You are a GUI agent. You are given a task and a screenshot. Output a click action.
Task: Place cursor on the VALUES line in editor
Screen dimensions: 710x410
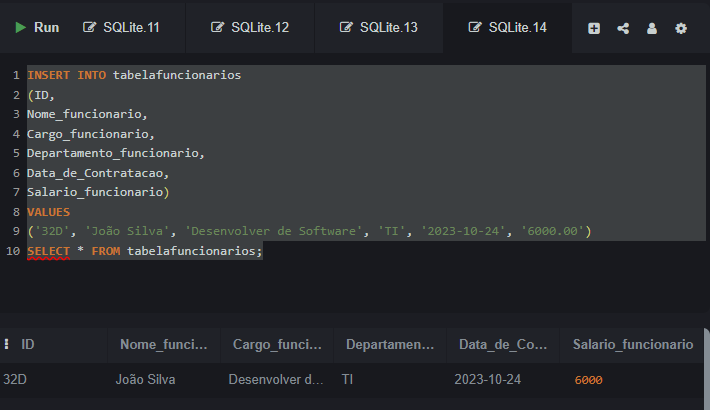click(49, 212)
